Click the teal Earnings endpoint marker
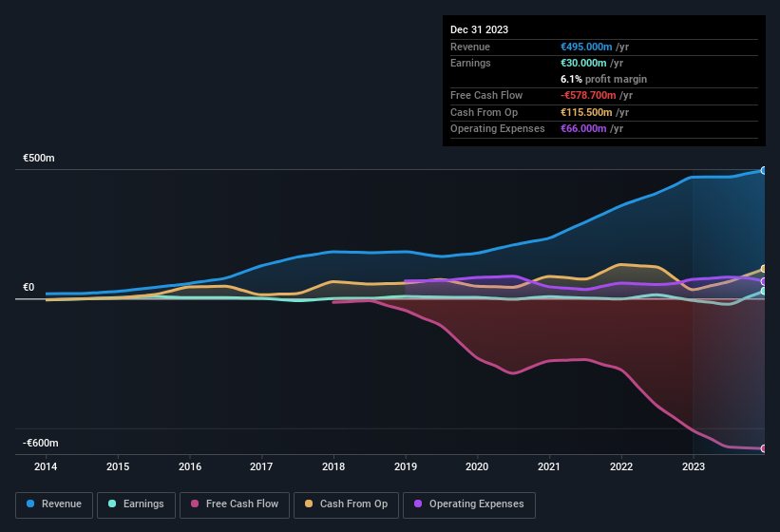The image size is (780, 532). click(764, 292)
